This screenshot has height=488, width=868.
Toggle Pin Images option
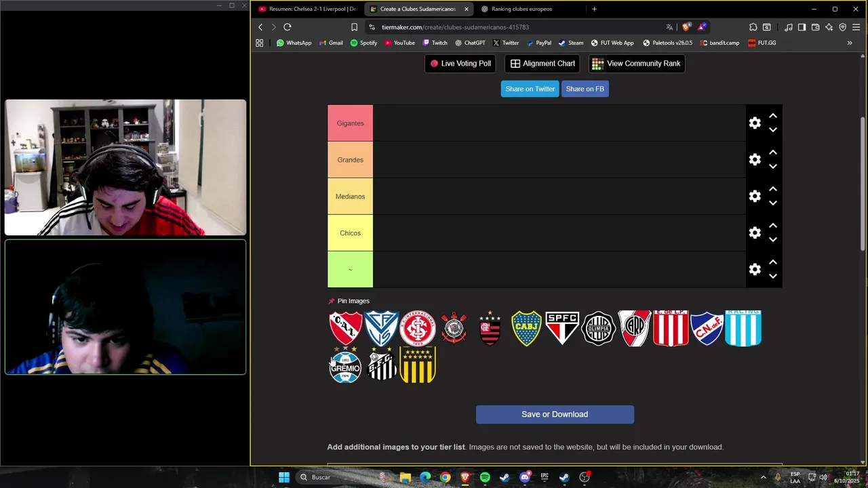(x=349, y=301)
